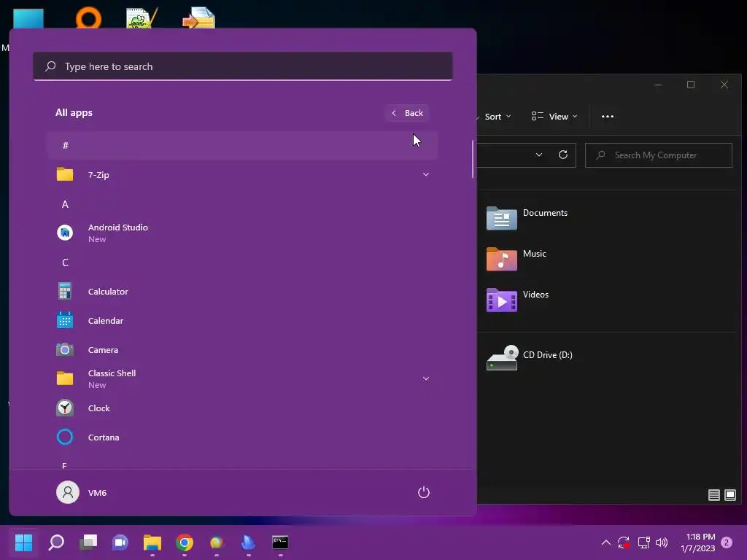
Task: Click the letter C section header
Action: coord(65,262)
